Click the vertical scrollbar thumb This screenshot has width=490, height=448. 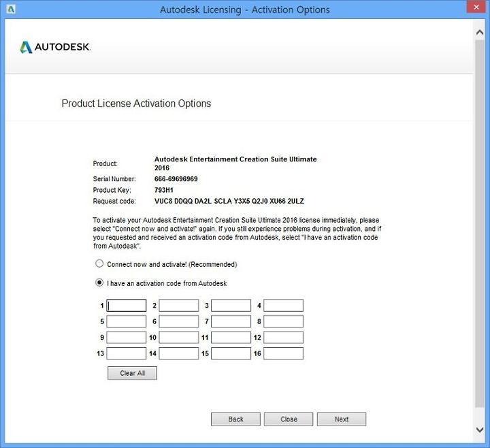point(480,223)
